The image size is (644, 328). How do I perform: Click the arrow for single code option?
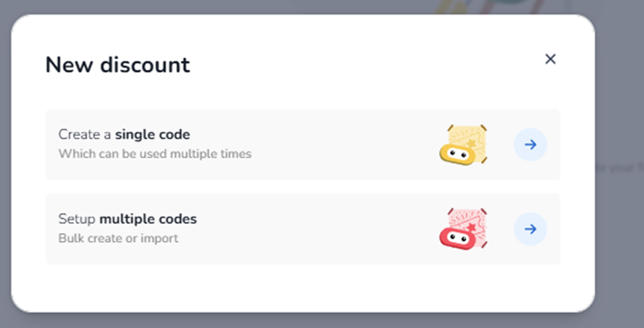click(x=530, y=145)
